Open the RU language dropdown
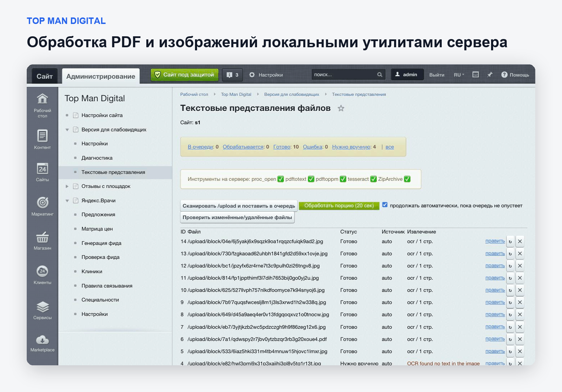The height and width of the screenshot is (392, 562). pyautogui.click(x=459, y=75)
